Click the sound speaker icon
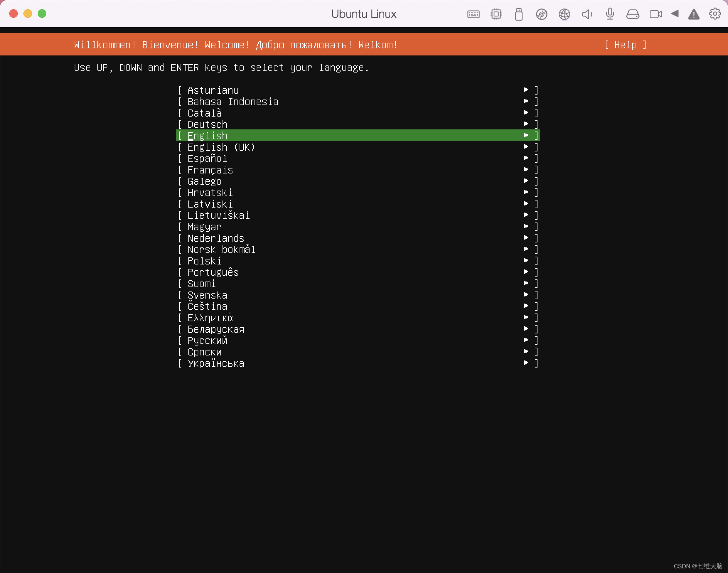This screenshot has height=573, width=728. [587, 14]
